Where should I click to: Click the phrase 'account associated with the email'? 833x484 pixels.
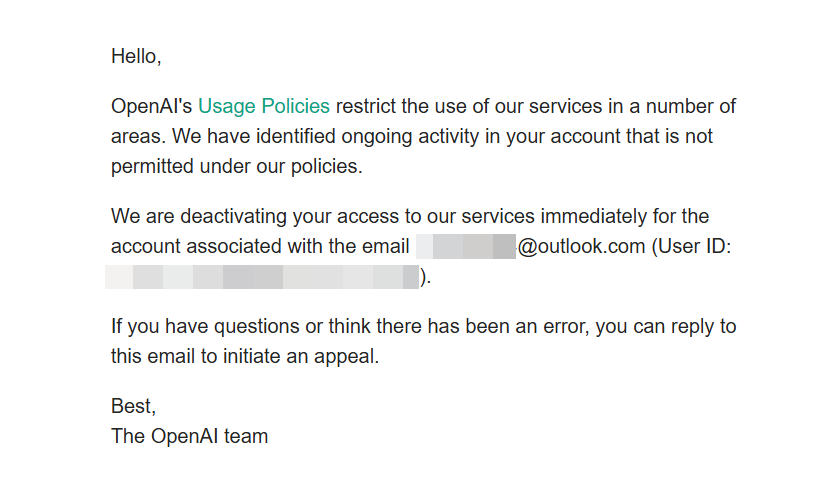coord(260,247)
